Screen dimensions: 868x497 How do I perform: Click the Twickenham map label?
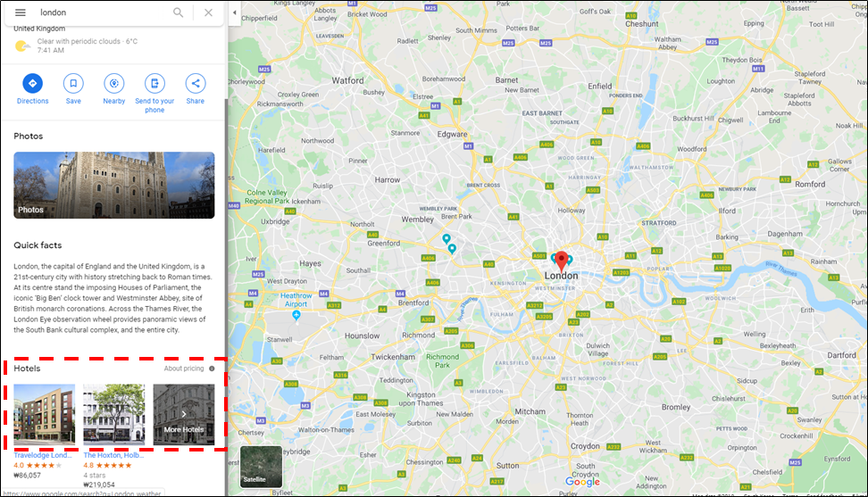393,357
